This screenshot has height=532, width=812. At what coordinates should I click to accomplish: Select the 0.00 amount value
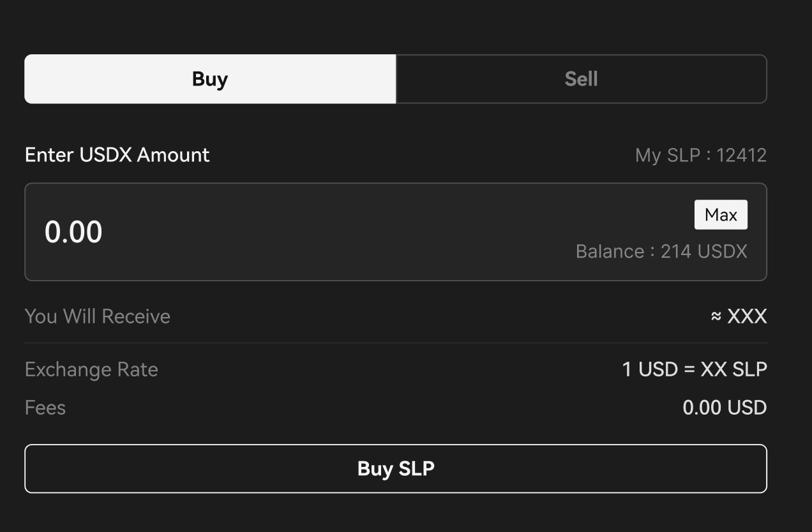point(74,232)
